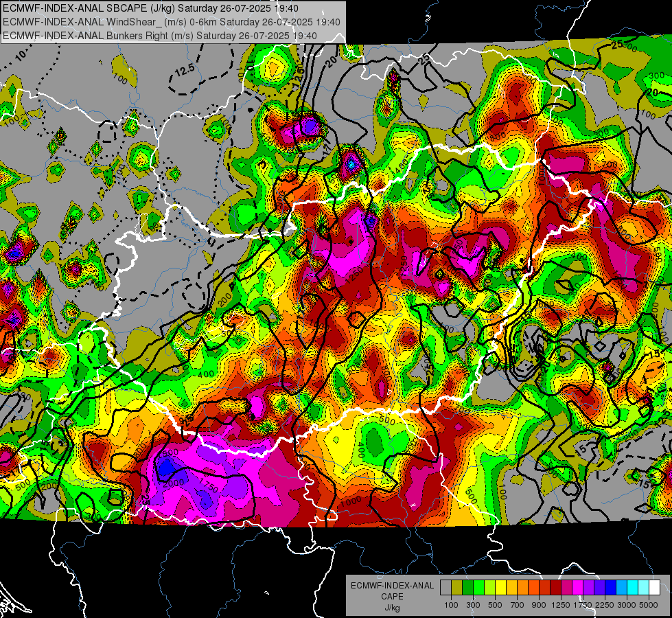
Task: Click the brick red legend swatch after 900
Action: [545, 587]
